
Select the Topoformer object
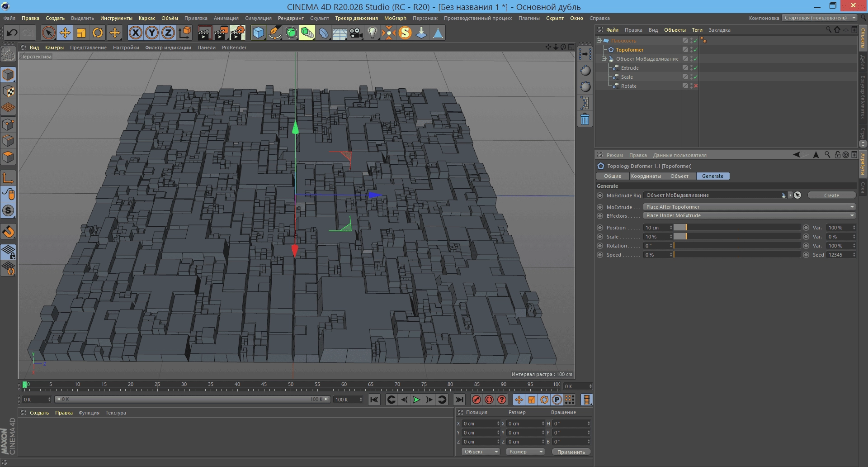629,50
